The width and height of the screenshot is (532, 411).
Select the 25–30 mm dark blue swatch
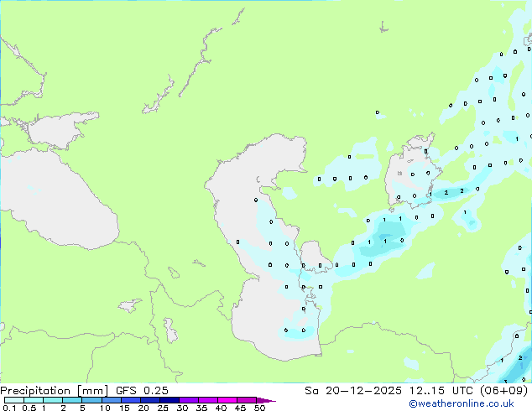(x=169, y=400)
